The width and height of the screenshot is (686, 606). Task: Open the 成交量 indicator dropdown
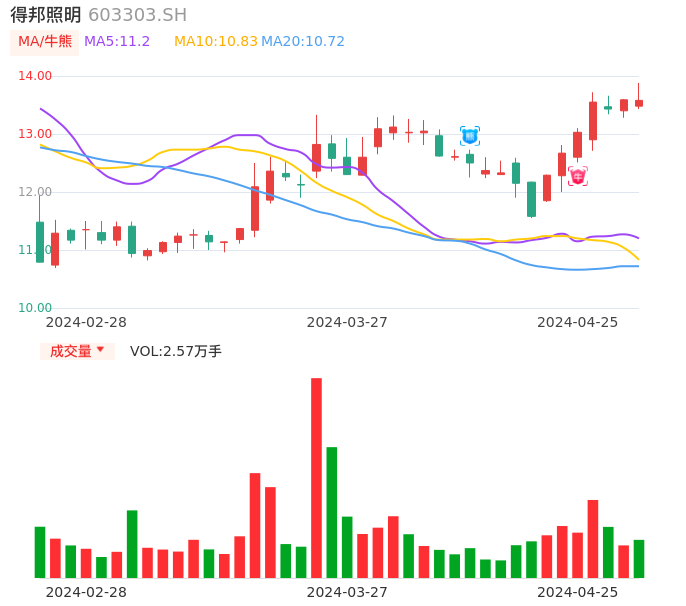77,351
